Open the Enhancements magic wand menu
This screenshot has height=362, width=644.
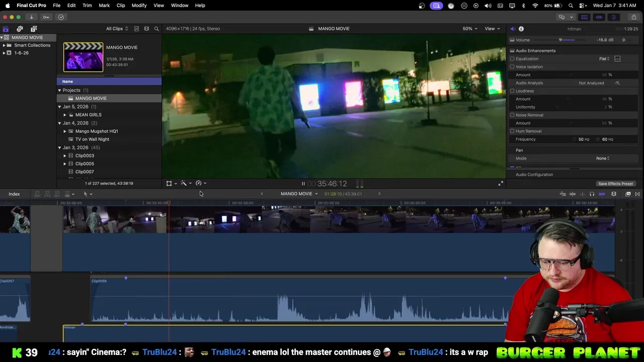tap(186, 184)
